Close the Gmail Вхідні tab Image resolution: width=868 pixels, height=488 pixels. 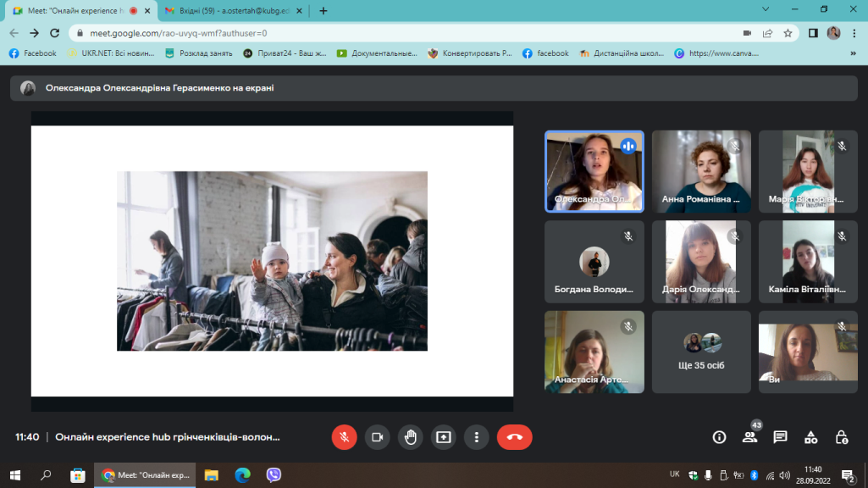coord(299,10)
